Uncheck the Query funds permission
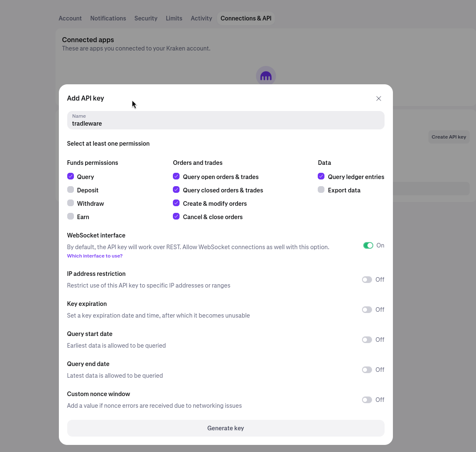 71,176
